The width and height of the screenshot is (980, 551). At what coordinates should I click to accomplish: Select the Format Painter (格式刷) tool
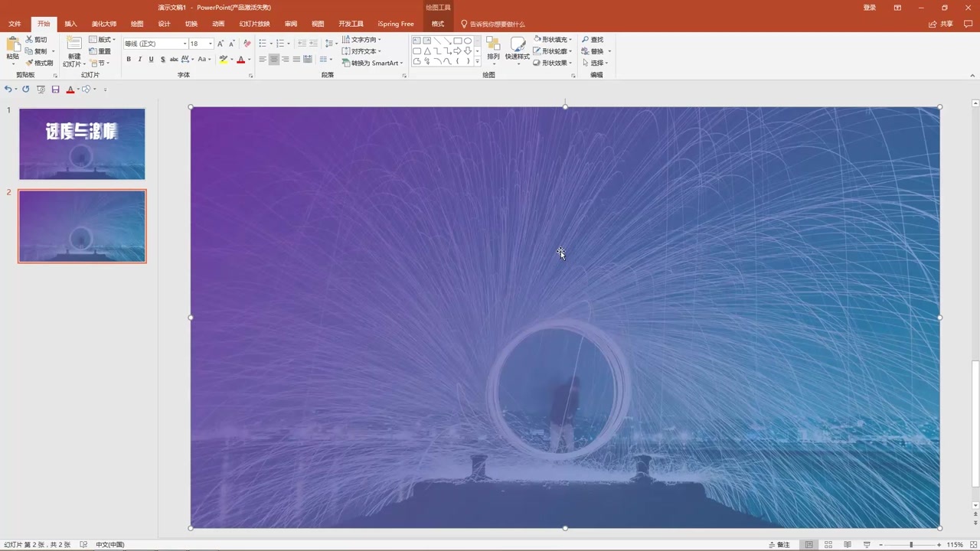40,63
